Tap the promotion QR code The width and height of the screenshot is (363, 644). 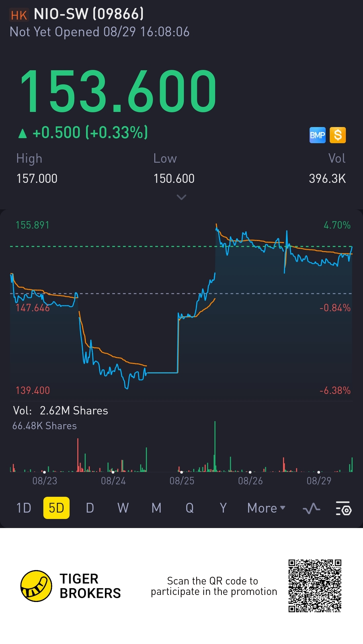(x=315, y=586)
